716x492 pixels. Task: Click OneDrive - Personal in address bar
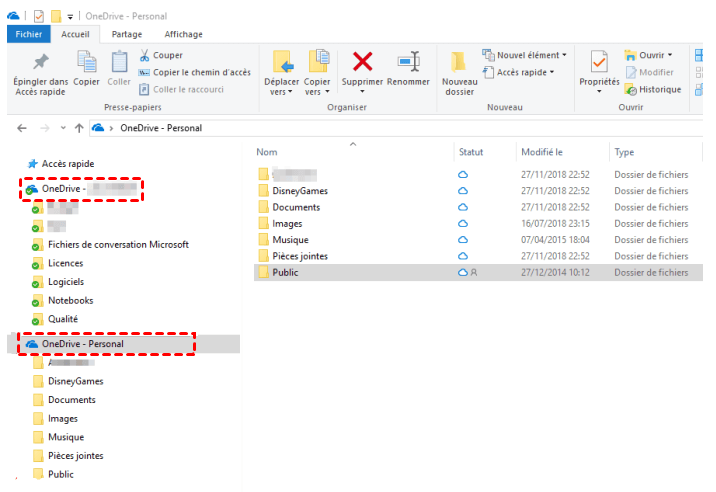[161, 128]
